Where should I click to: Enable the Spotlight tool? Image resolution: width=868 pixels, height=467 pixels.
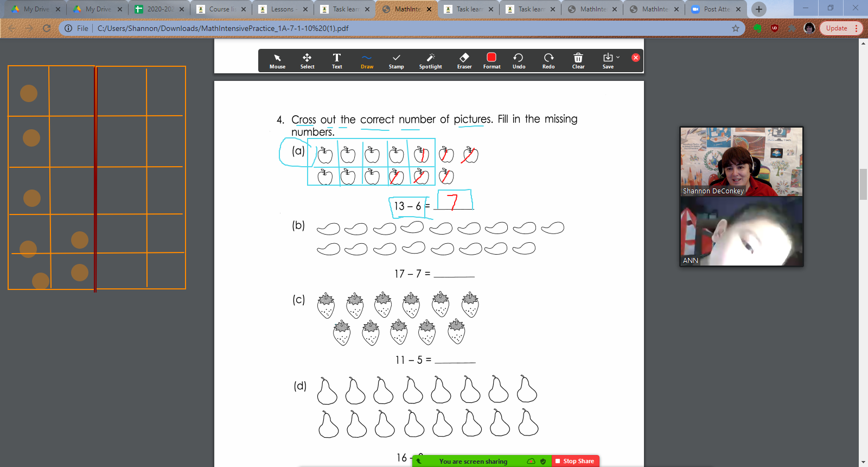(430, 61)
